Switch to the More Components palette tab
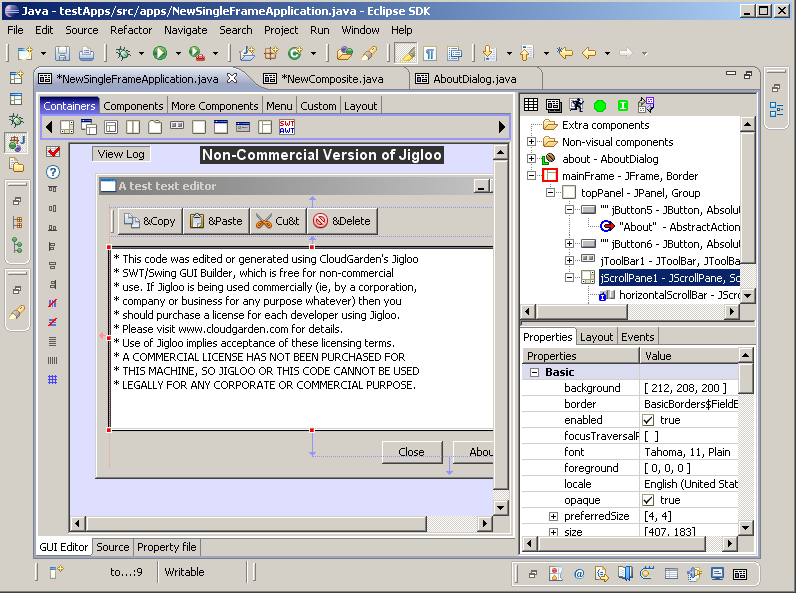796x594 pixels. pos(214,106)
